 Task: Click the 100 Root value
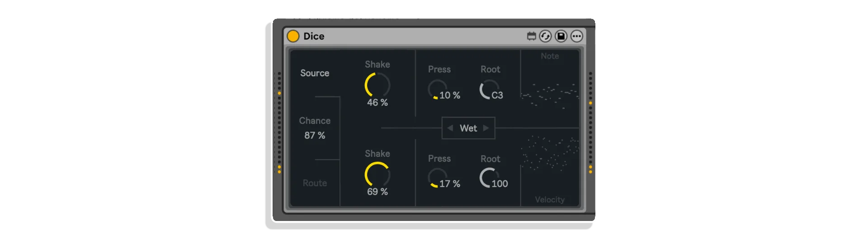[500, 184]
